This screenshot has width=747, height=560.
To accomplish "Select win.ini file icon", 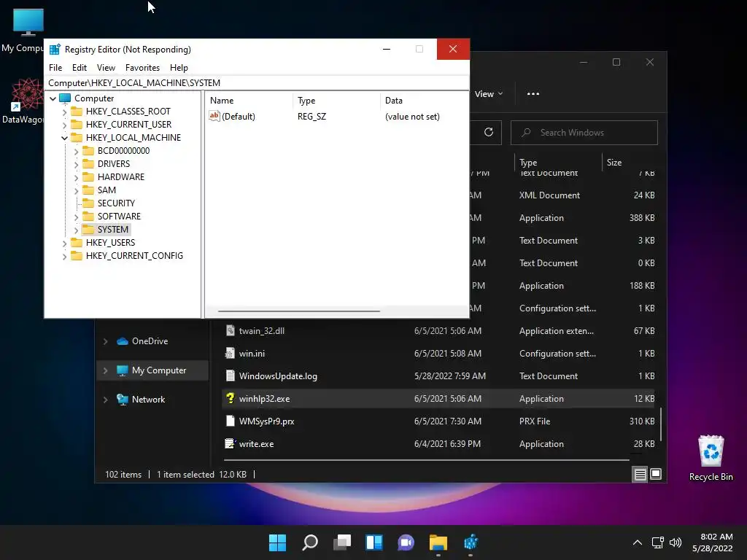I will 230,354.
